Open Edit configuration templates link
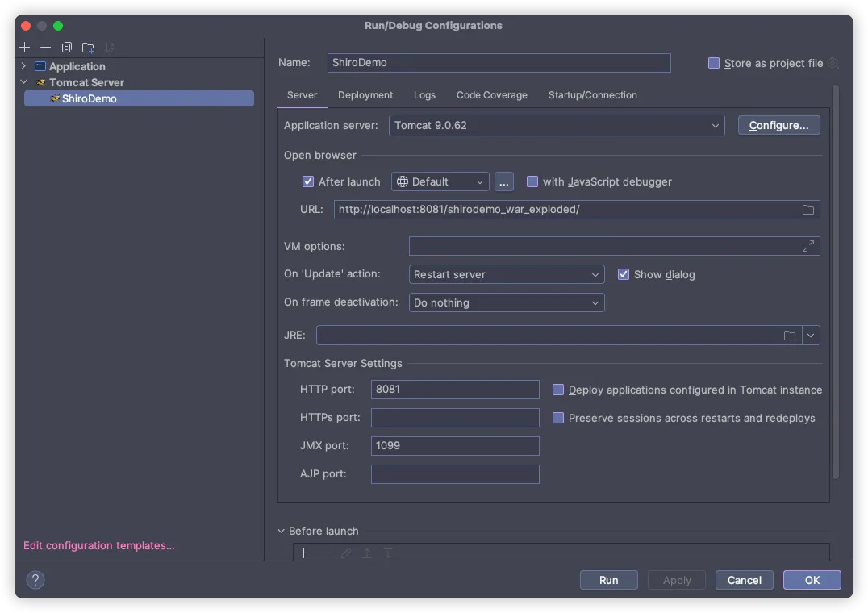 pos(99,546)
